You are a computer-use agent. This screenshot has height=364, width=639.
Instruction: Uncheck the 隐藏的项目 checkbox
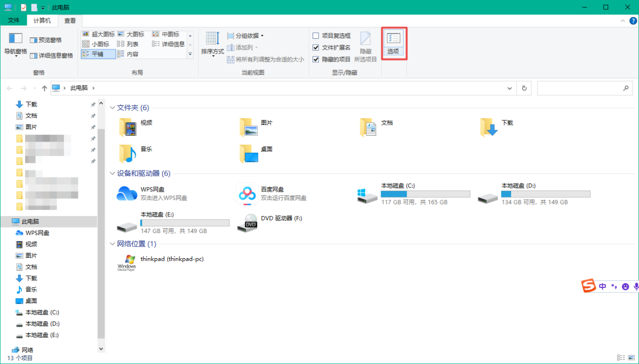316,59
